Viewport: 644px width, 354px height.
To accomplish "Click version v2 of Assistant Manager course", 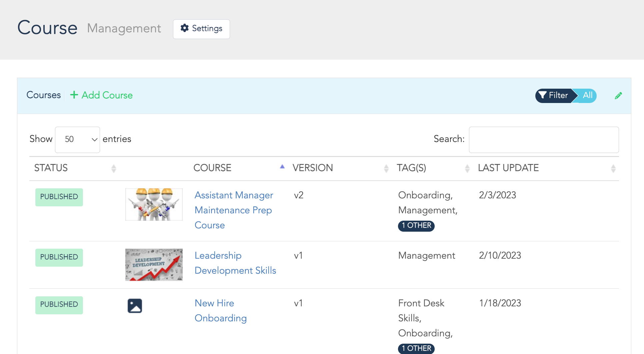I will (299, 195).
